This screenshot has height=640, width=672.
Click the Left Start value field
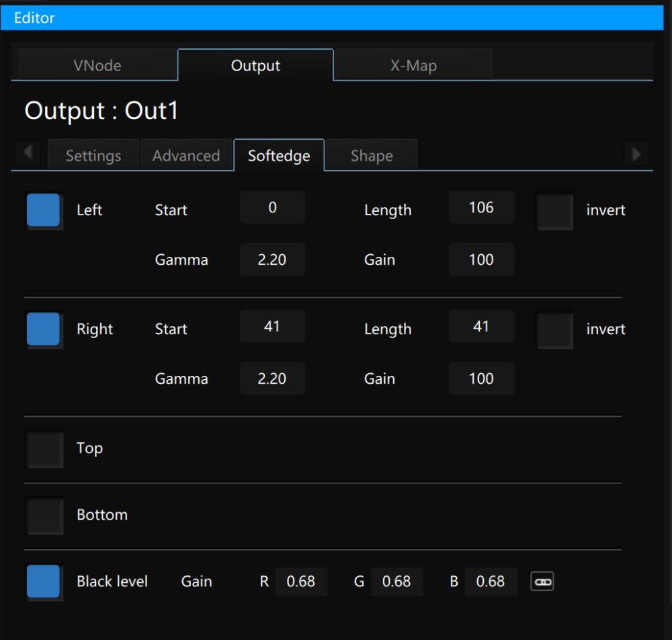273,208
